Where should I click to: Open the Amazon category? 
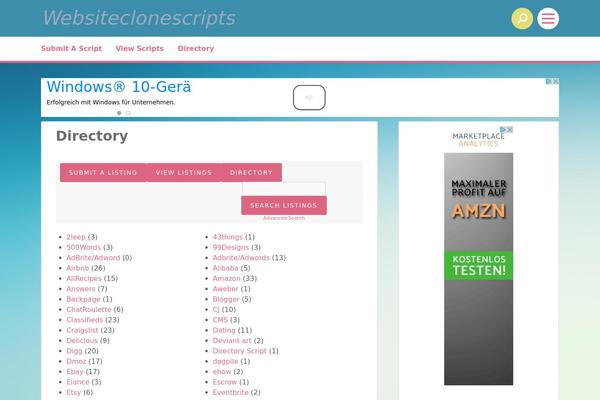(227, 279)
